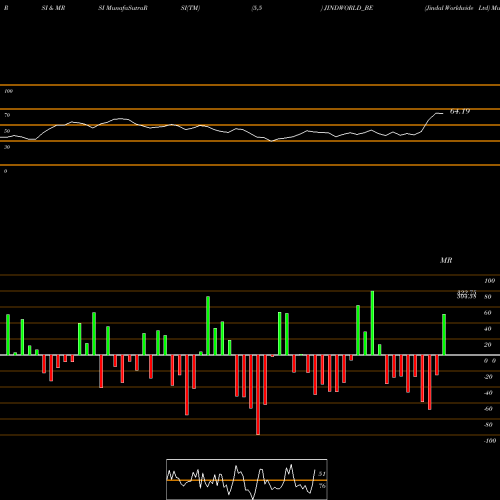Select the 'SI(TM)' header label

pos(190,8)
